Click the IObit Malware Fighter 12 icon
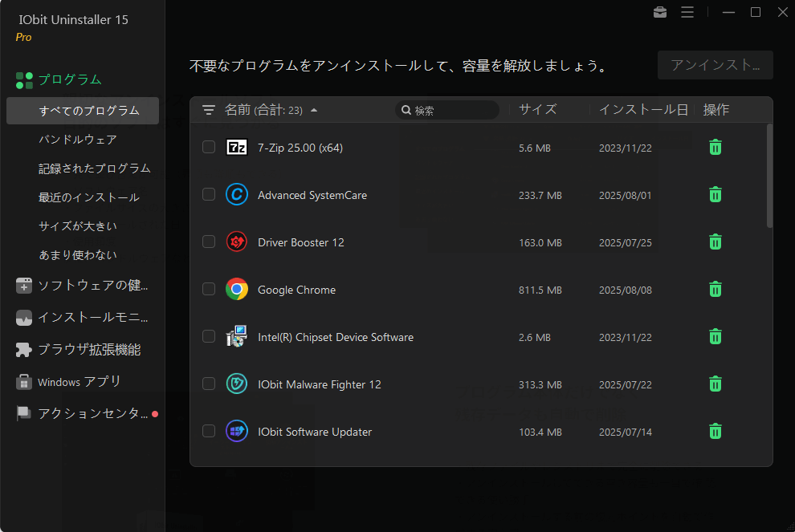The image size is (795, 532). 237,384
